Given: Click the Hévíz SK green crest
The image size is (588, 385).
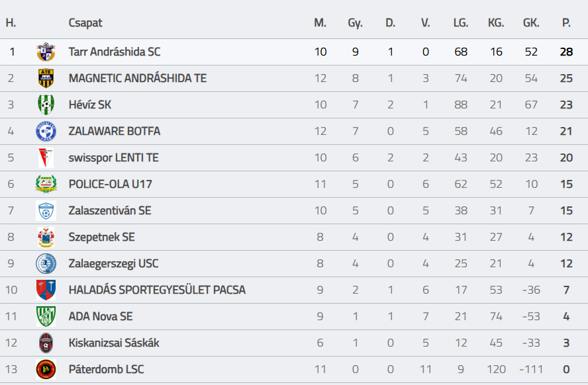Looking at the screenshot, I should coord(46,105).
